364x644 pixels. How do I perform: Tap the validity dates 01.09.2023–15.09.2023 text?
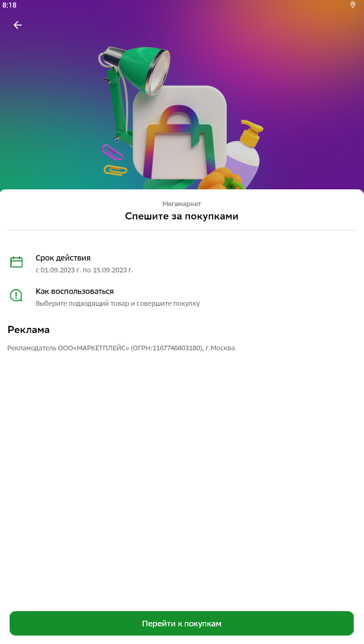click(x=84, y=270)
